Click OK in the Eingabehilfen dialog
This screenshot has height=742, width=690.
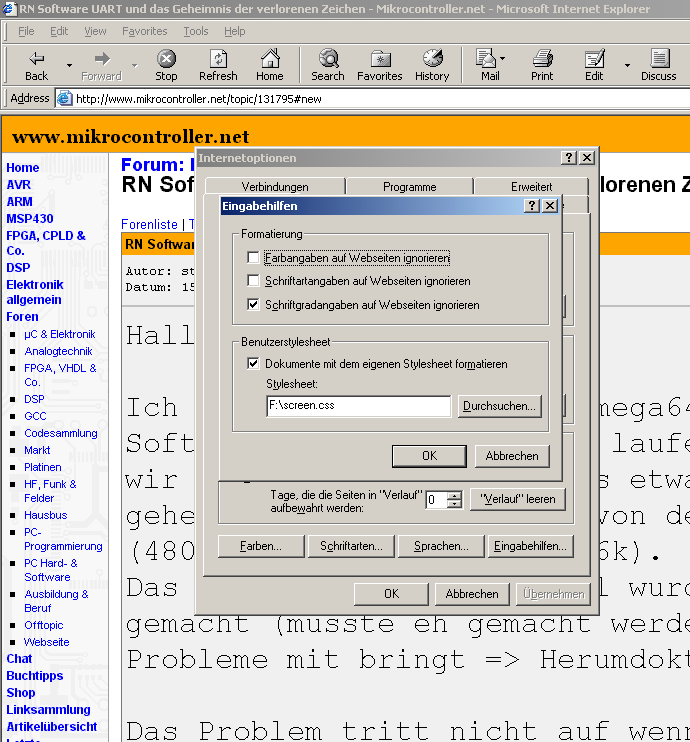click(429, 456)
